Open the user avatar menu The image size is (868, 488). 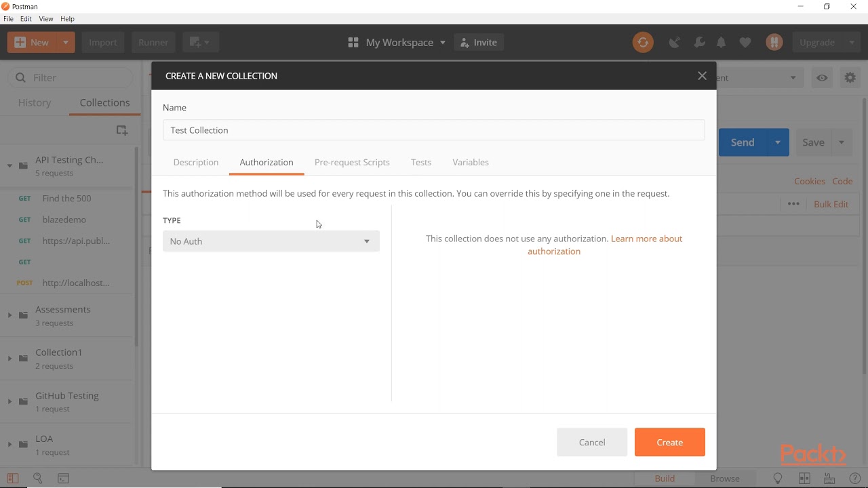pos(774,42)
